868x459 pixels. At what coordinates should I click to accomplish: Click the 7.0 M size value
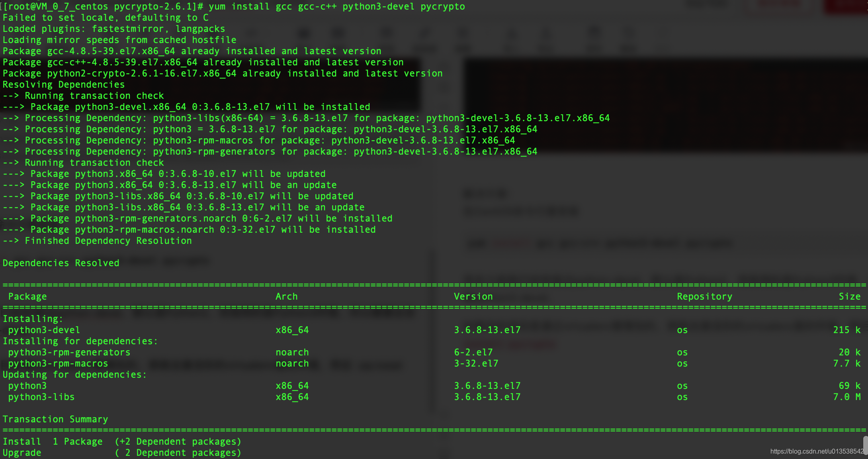coord(846,397)
